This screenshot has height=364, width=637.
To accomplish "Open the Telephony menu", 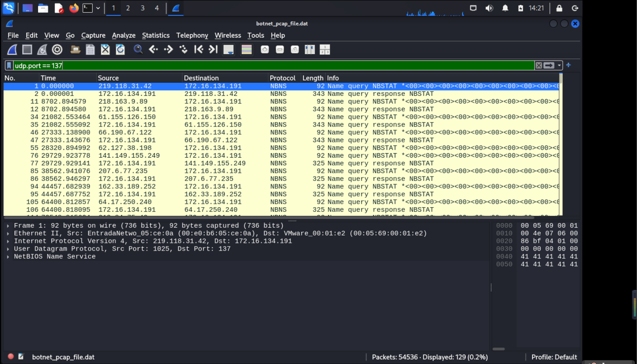I will point(192,36).
